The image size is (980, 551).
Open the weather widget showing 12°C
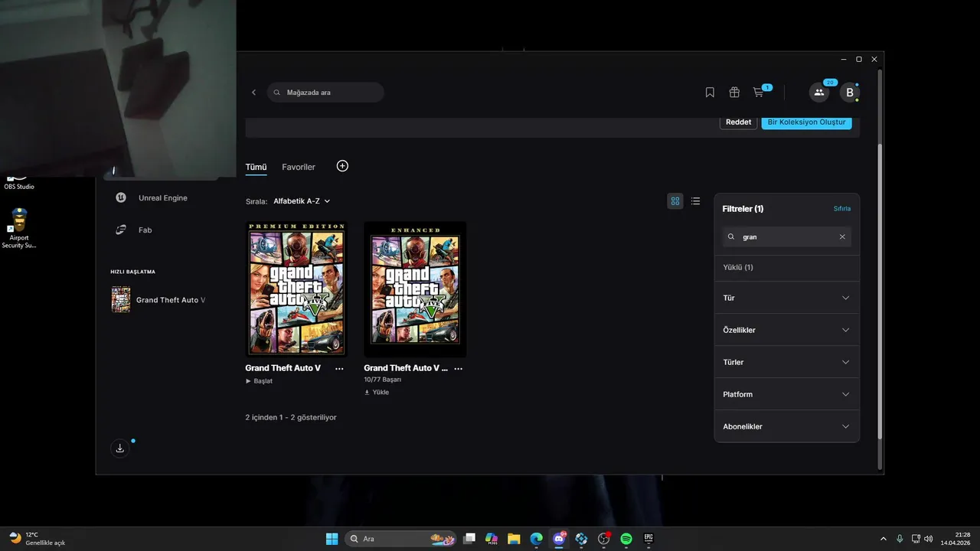37,539
